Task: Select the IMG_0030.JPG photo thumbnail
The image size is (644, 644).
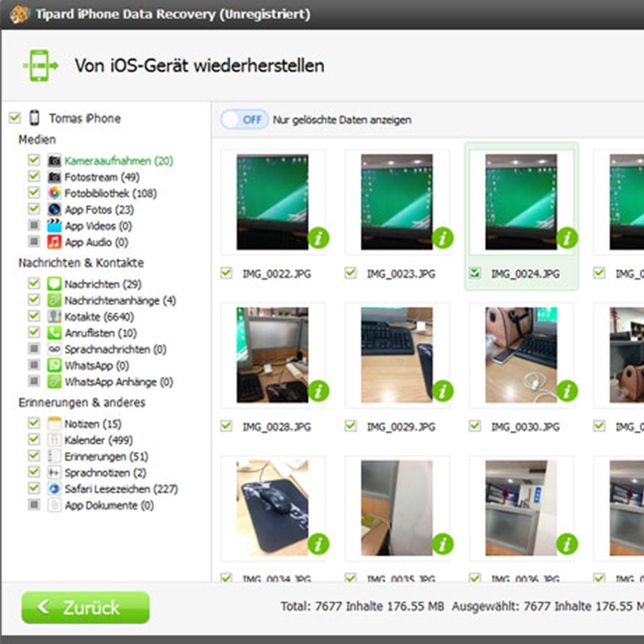Action: pos(520,355)
